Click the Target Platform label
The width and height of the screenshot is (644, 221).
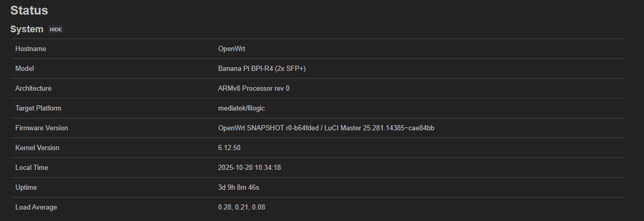click(x=38, y=108)
